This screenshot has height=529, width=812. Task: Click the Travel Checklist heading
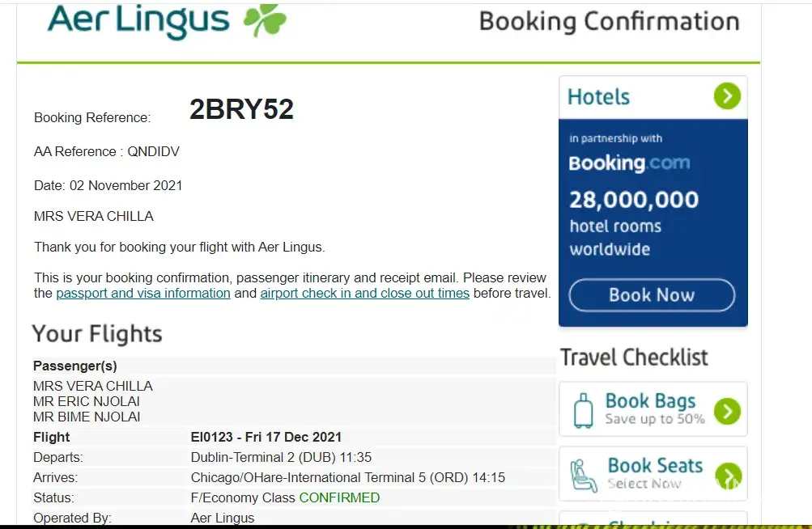[634, 357]
